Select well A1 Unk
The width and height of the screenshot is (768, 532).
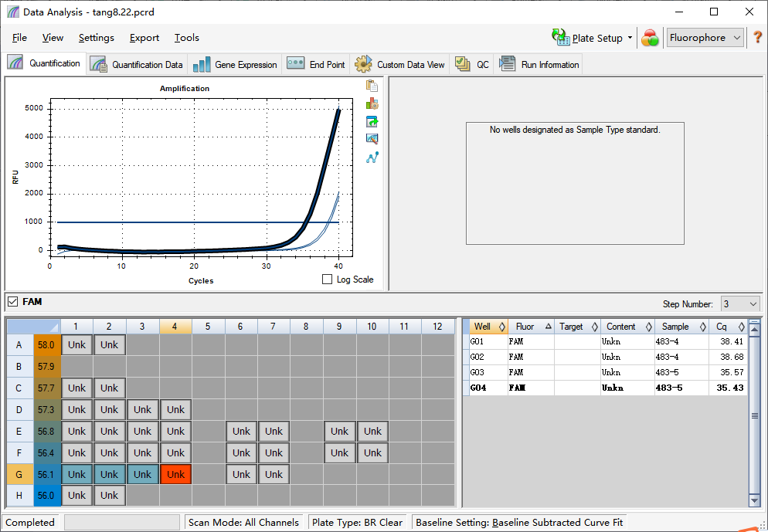tap(77, 344)
